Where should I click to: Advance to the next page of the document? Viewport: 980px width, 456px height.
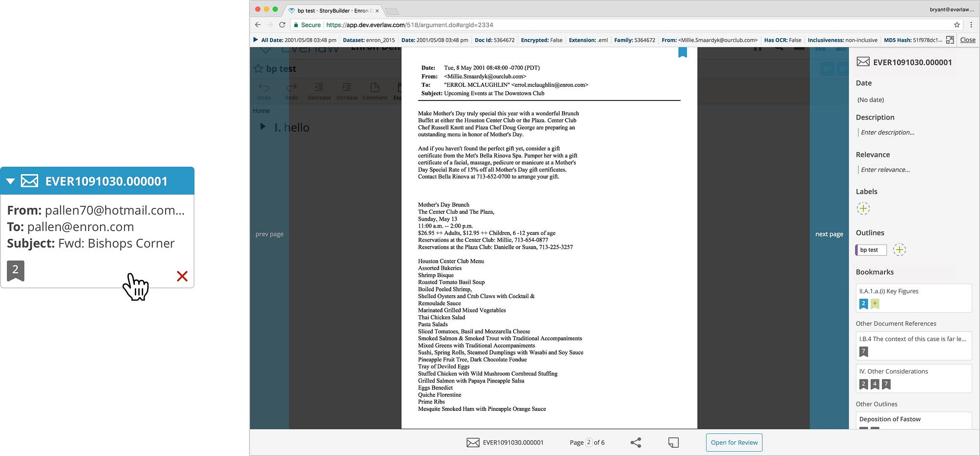click(829, 234)
